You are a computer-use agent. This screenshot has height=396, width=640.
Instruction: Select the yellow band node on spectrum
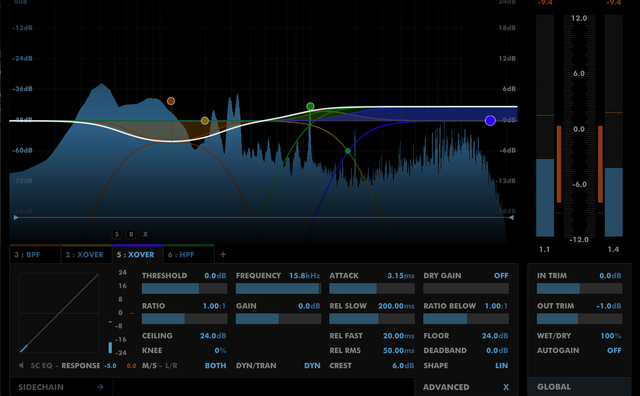(x=205, y=120)
